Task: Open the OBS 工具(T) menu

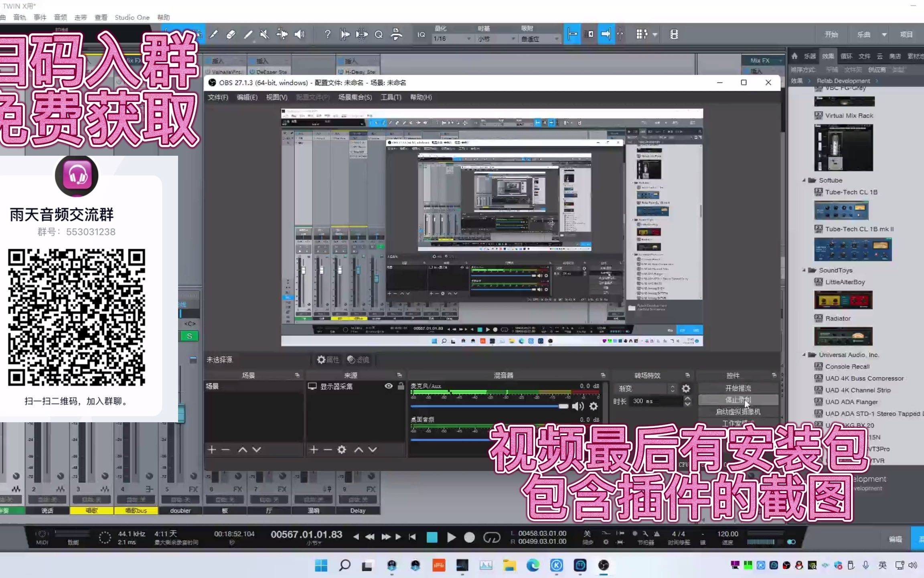Action: click(x=391, y=97)
